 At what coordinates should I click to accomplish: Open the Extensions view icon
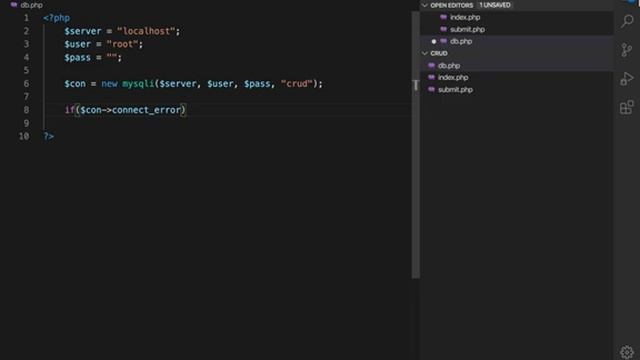coord(627,107)
